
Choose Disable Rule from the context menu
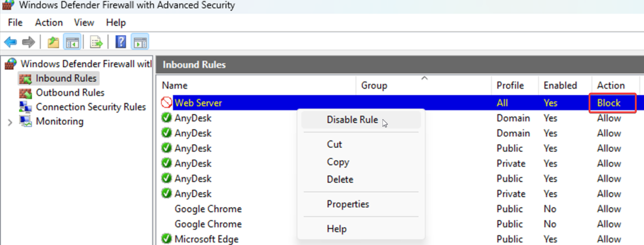[352, 120]
